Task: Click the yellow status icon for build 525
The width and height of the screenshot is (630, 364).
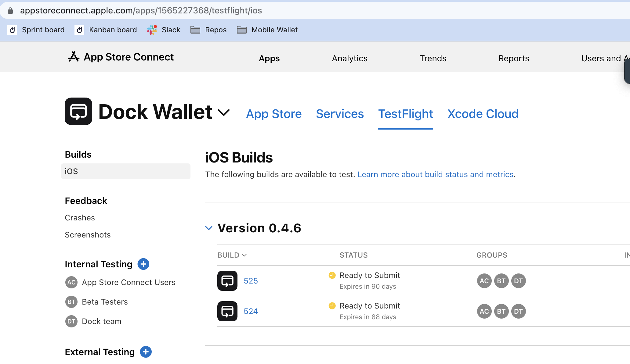Action: [332, 275]
